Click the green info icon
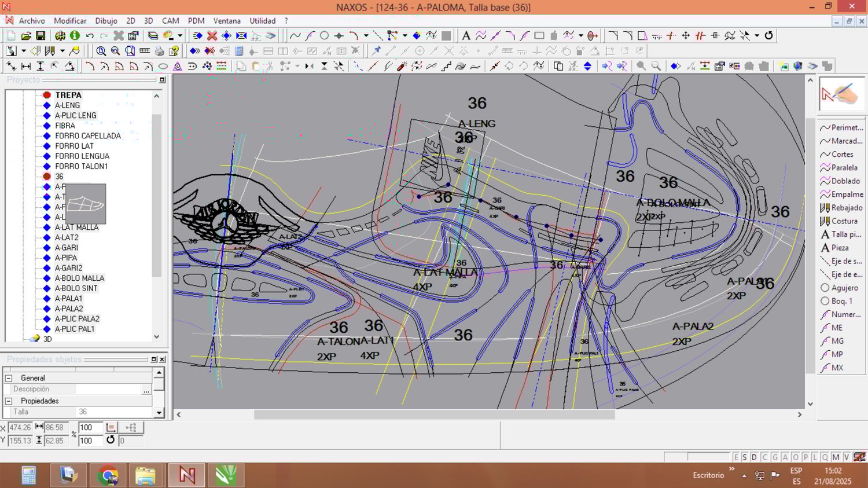 [75, 36]
